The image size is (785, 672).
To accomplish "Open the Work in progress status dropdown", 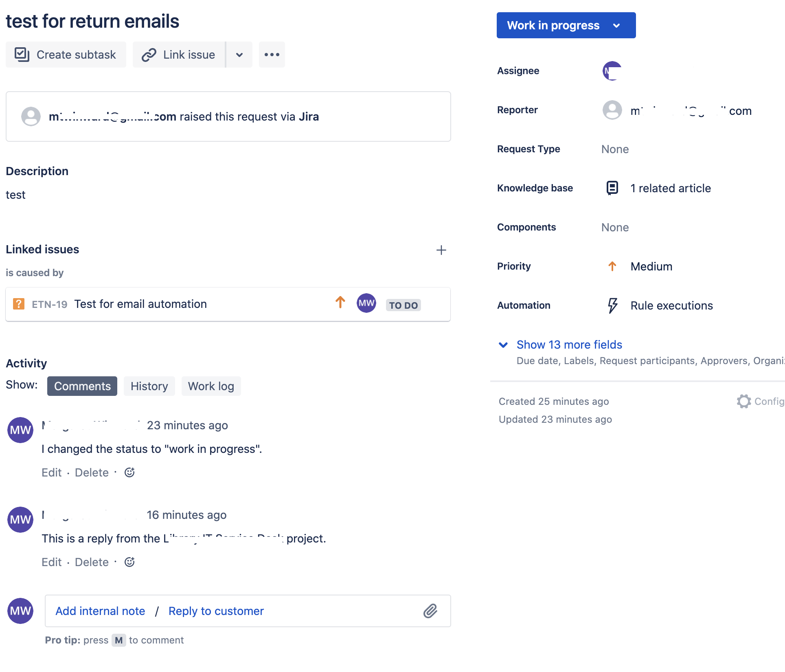I will tap(566, 25).
